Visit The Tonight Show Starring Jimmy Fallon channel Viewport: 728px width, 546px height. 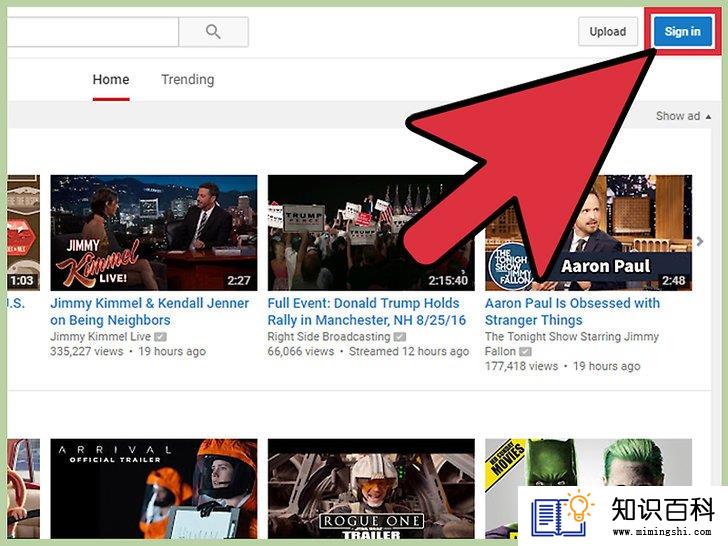tap(572, 344)
